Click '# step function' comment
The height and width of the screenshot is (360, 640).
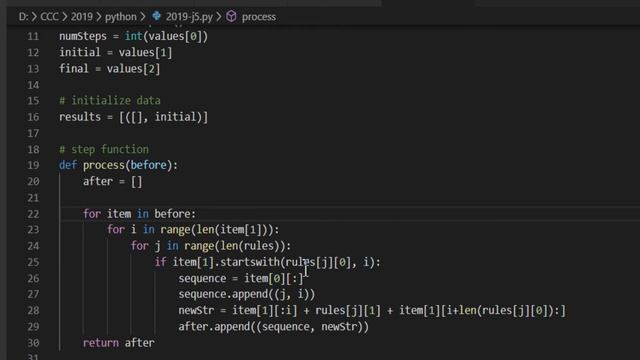[104, 149]
